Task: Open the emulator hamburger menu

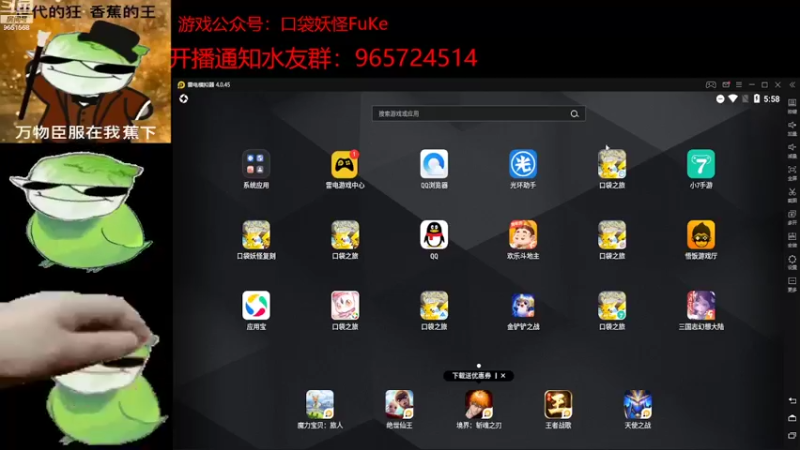Action: 739,85
